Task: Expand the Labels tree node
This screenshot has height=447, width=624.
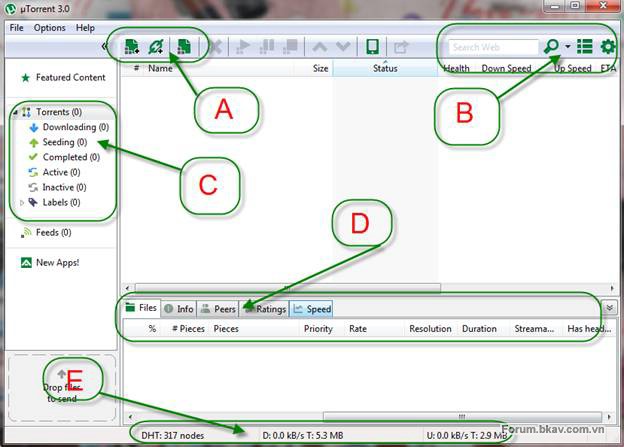Action: (x=23, y=203)
